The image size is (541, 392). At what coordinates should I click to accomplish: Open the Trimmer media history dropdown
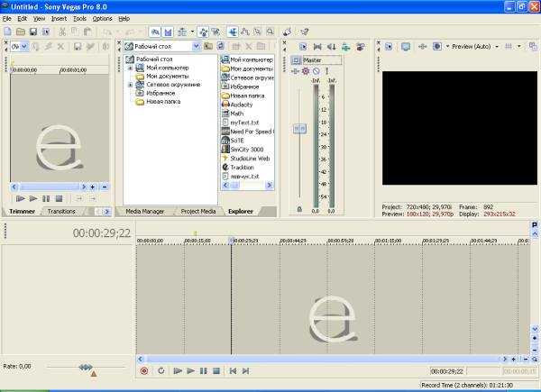(24, 46)
